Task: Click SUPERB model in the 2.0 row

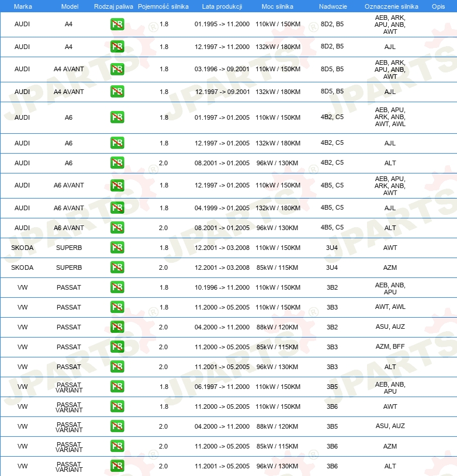Action: (69, 267)
